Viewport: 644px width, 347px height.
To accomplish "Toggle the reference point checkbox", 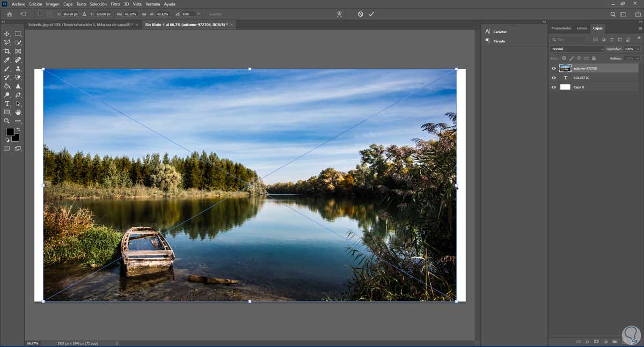I will tap(40, 14).
